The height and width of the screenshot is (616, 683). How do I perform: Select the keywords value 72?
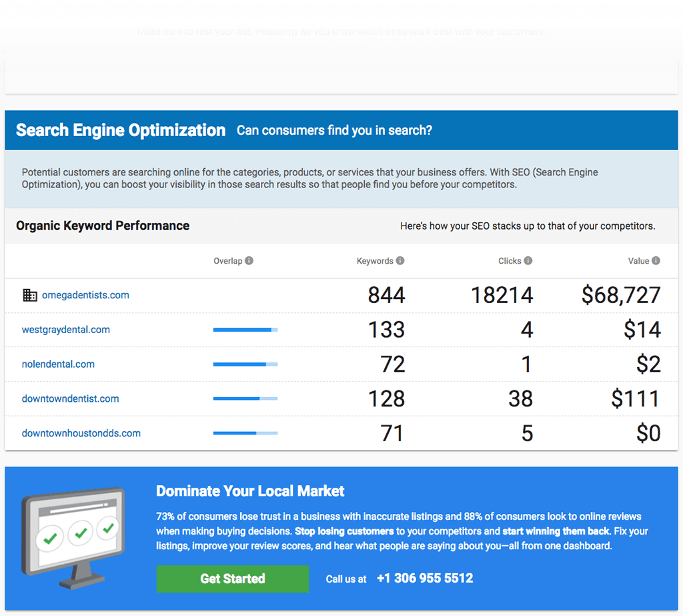(x=392, y=364)
